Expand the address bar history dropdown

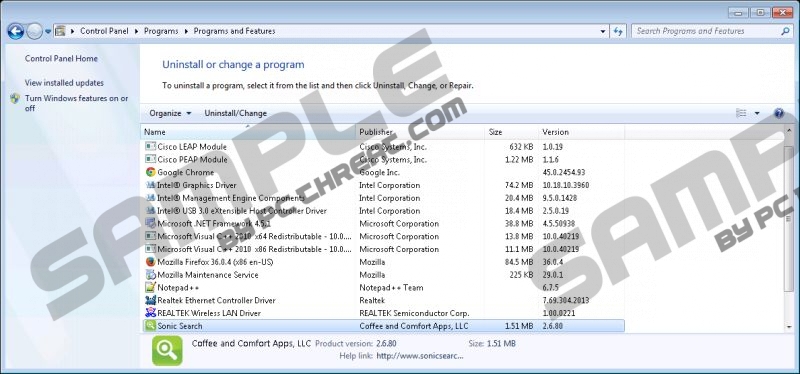(604, 31)
